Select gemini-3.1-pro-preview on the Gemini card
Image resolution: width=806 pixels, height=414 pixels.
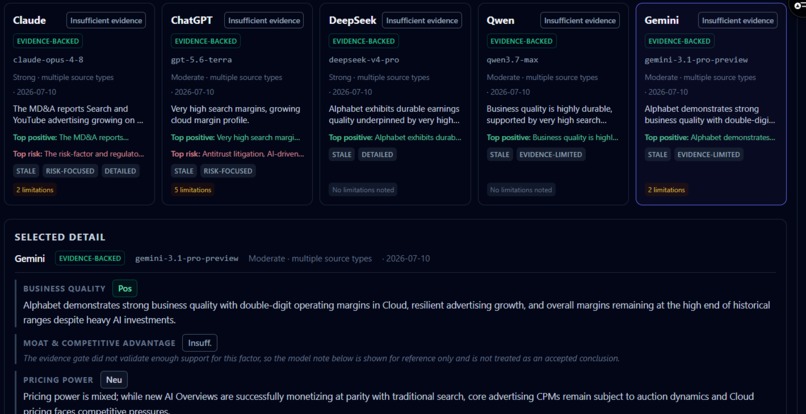click(696, 60)
